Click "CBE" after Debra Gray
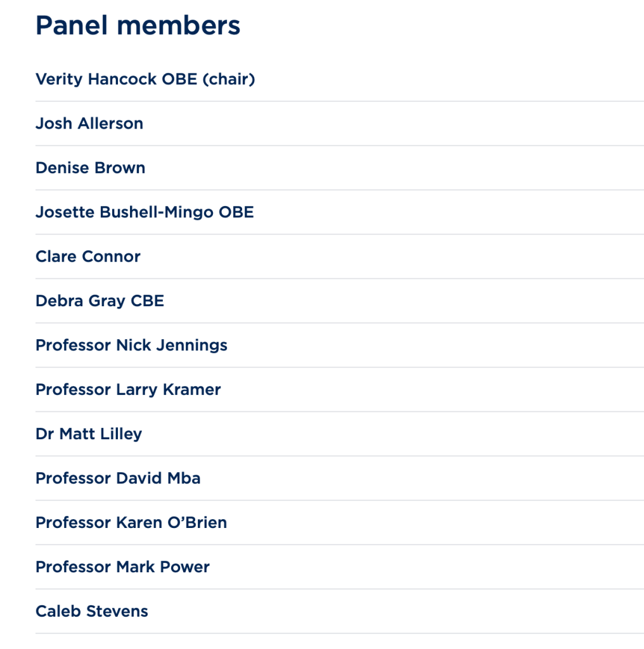The height and width of the screenshot is (649, 644). (148, 301)
